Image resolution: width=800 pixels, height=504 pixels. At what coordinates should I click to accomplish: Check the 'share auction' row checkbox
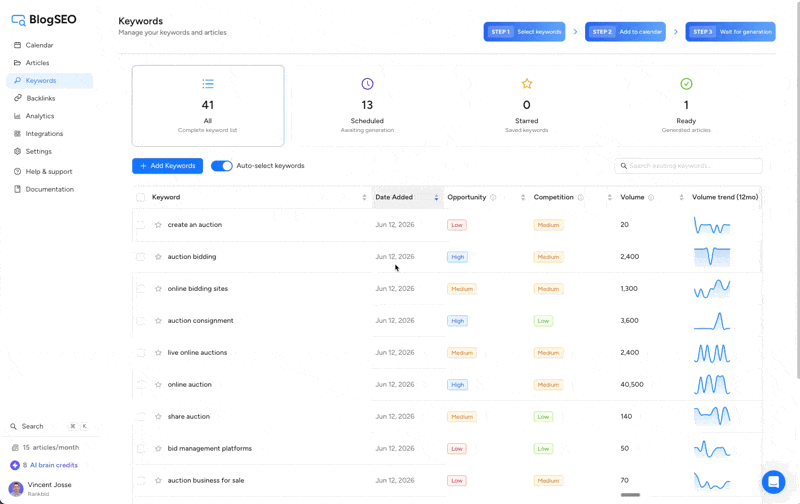tap(140, 417)
